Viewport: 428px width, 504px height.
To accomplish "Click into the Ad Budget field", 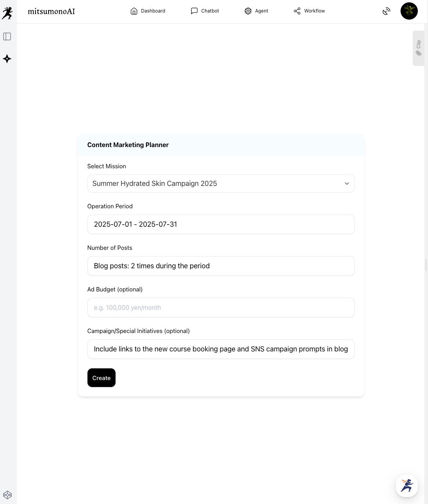I will 221,307.
